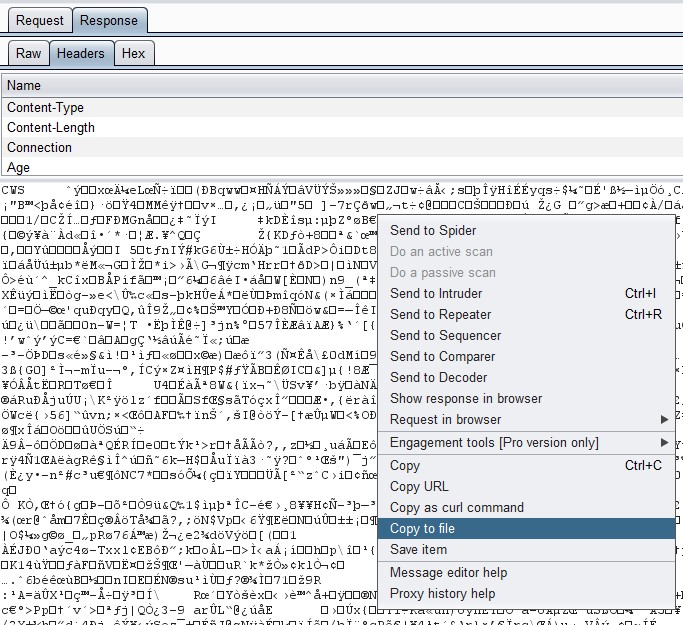Click the CWS response body text
This screenshot has width=683, height=625.
click(13, 190)
